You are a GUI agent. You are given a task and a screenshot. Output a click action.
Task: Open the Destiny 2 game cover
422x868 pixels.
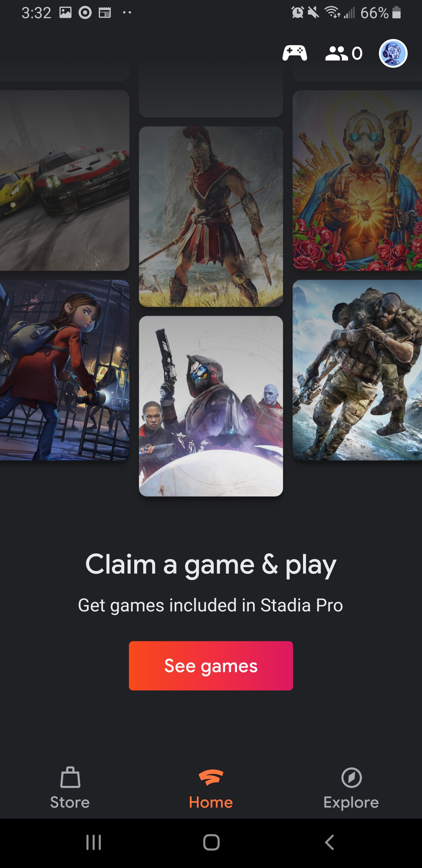coord(211,406)
